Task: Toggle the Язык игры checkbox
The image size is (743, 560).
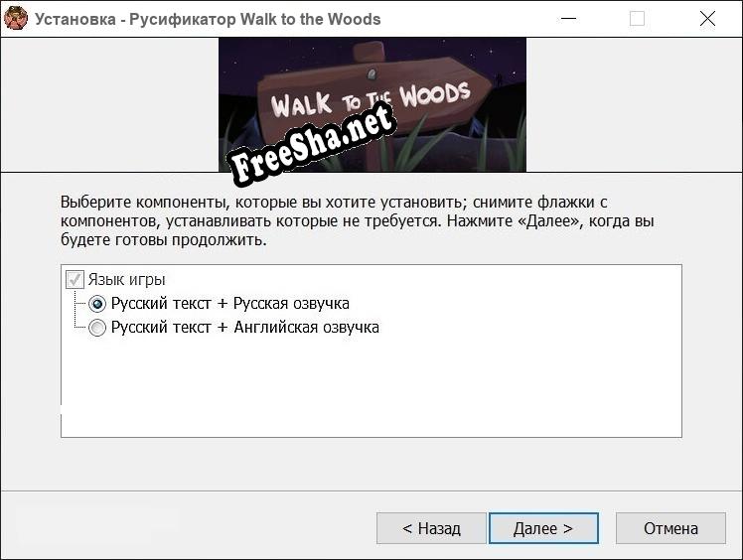Action: pyautogui.click(x=74, y=280)
